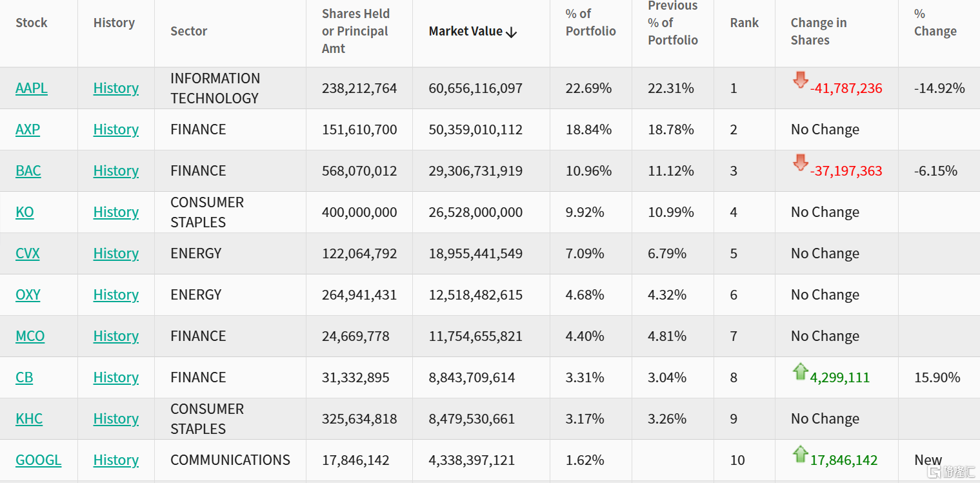980x483 pixels.
Task: Sort by Shares Held or Principal Amt
Action: (x=355, y=31)
